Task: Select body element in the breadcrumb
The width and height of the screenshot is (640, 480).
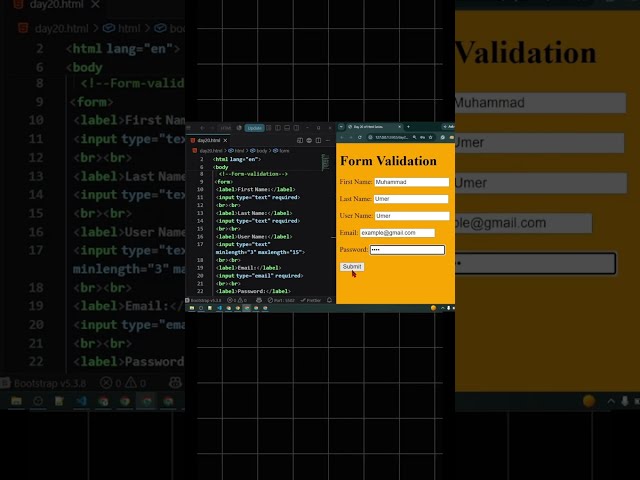Action: [259, 151]
